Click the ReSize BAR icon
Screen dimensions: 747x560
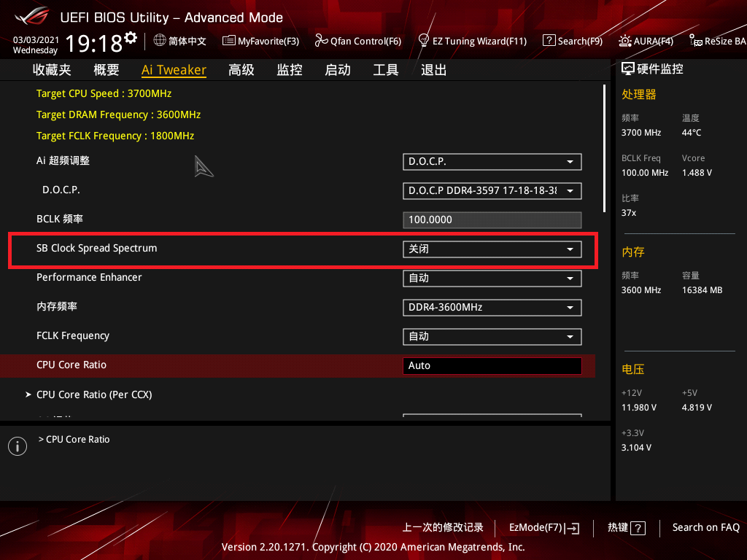point(717,41)
